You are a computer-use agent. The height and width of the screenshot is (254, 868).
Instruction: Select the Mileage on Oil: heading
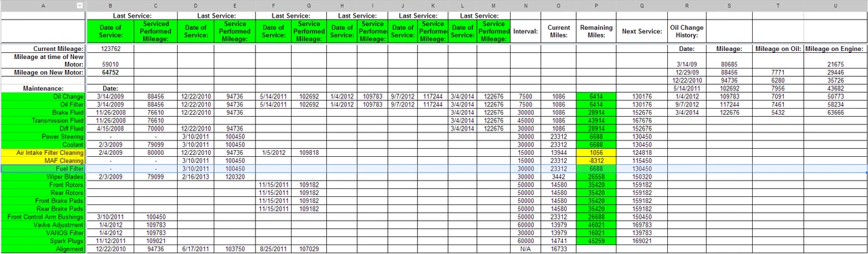tap(778, 49)
